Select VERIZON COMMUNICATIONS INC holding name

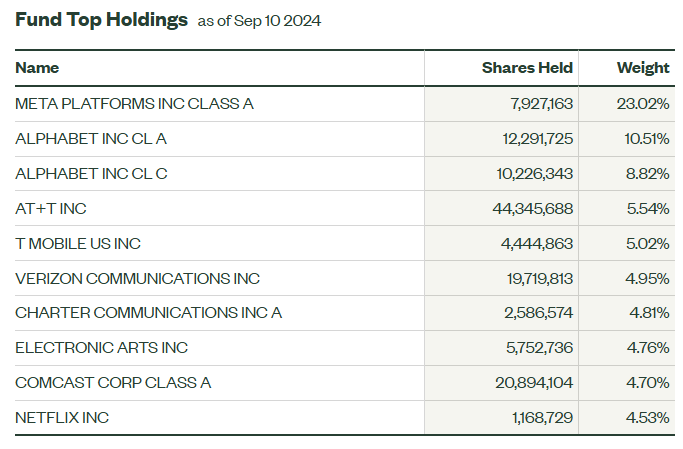123,278
